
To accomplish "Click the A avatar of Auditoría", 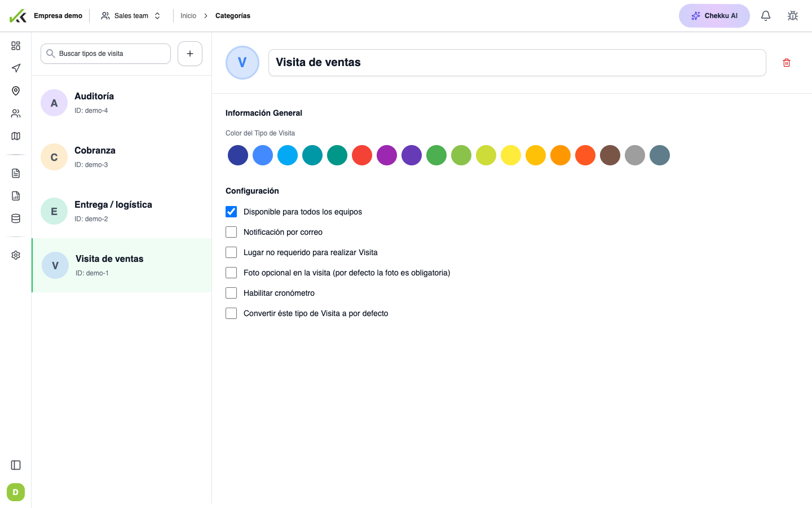I will pyautogui.click(x=54, y=103).
